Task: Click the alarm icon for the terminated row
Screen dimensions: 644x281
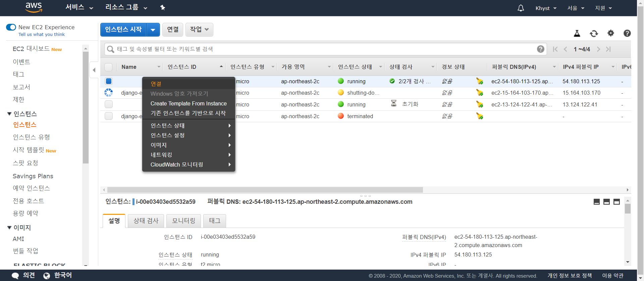Action: point(480,116)
